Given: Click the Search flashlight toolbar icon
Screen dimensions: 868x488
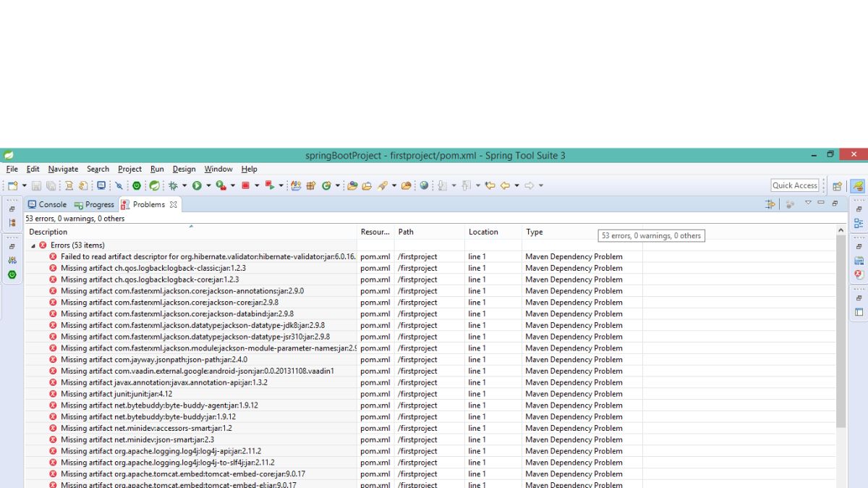Looking at the screenshot, I should coord(382,186).
